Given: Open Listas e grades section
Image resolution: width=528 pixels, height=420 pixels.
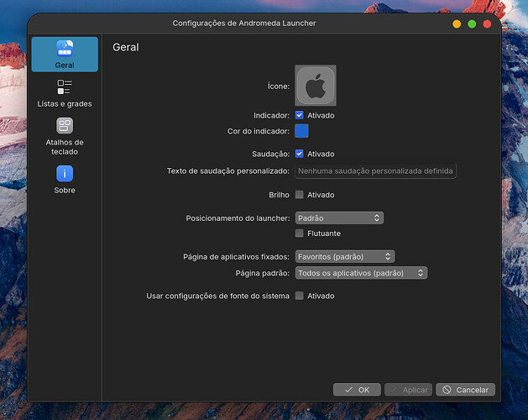Looking at the screenshot, I should pos(65,93).
